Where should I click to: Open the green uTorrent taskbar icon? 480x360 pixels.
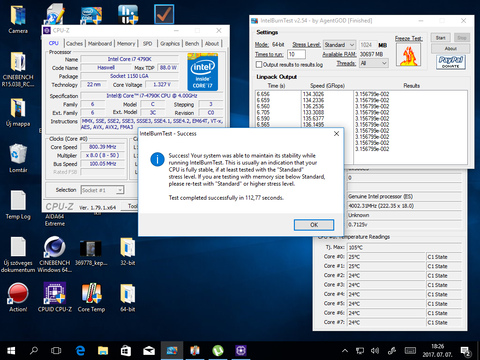(218, 351)
